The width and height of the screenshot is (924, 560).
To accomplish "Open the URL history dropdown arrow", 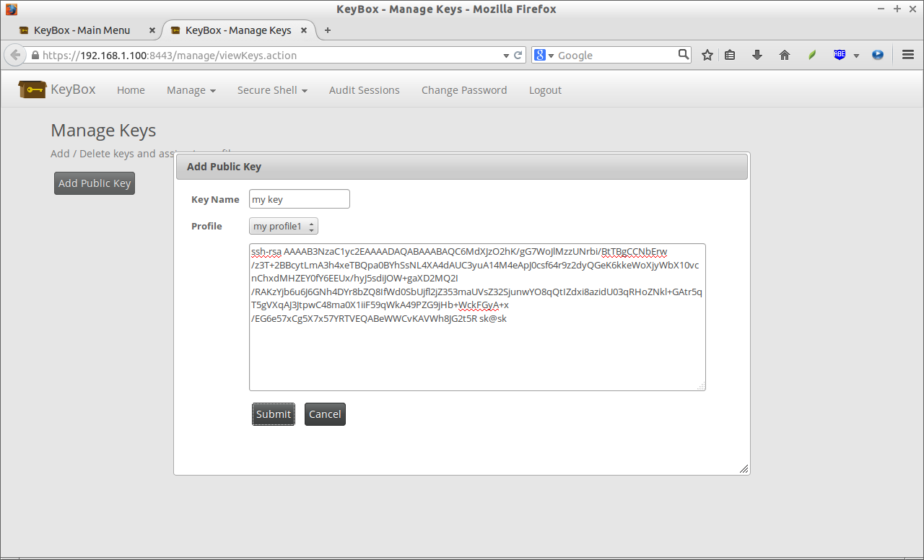I will (506, 56).
